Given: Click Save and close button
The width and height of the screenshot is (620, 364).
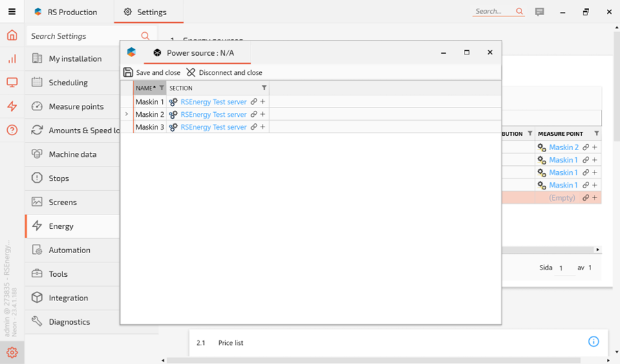Looking at the screenshot, I should click(x=152, y=73).
